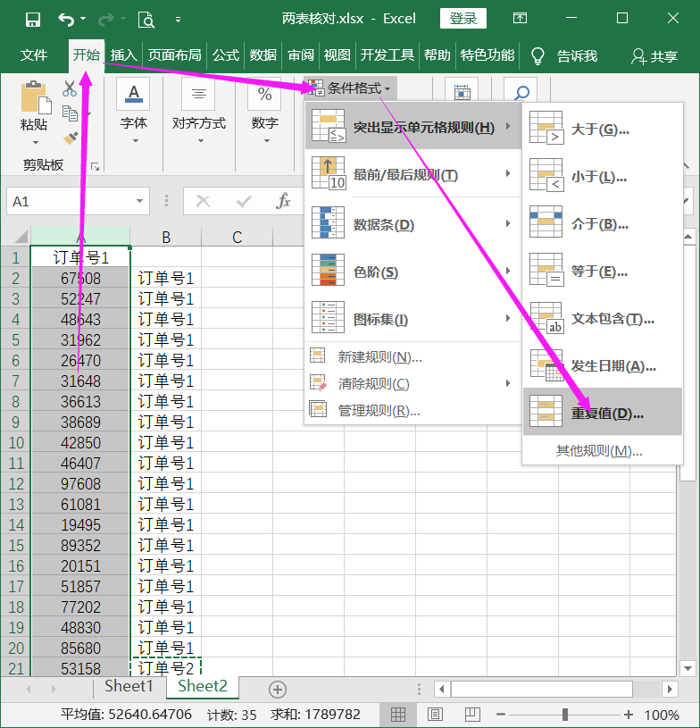
Task: Click the copy icon in clipboard group
Action: click(x=70, y=113)
